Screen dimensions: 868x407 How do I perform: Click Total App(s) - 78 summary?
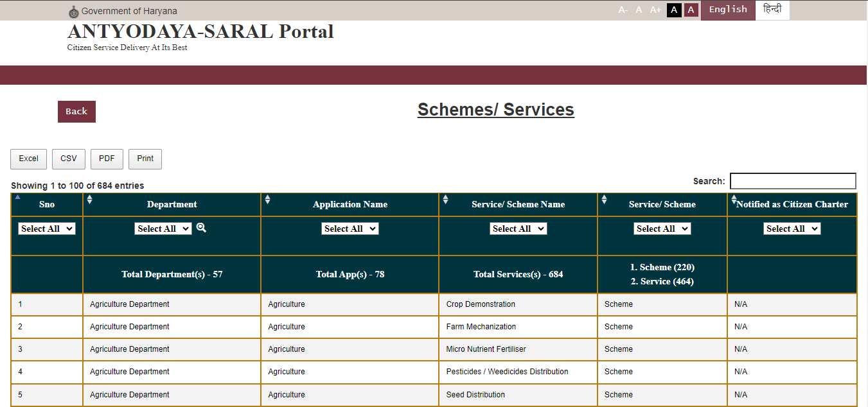pos(350,274)
